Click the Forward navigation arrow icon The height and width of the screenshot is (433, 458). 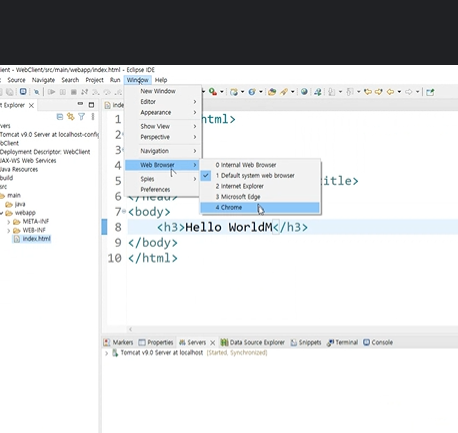(x=408, y=92)
